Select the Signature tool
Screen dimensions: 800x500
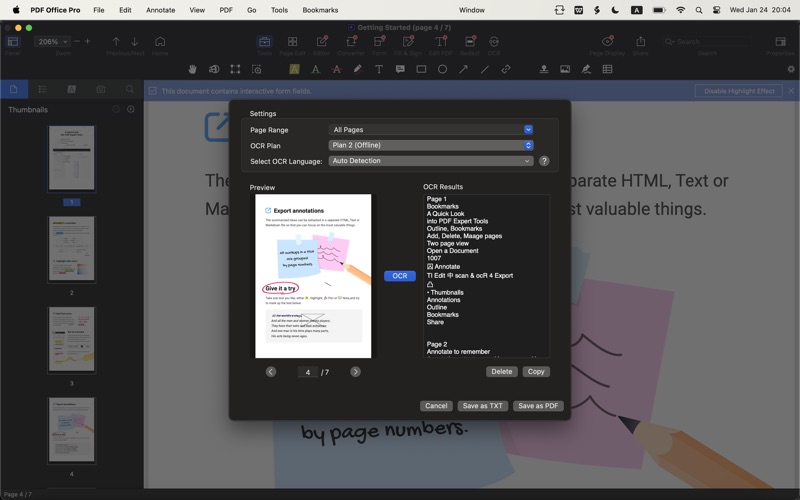(x=586, y=69)
